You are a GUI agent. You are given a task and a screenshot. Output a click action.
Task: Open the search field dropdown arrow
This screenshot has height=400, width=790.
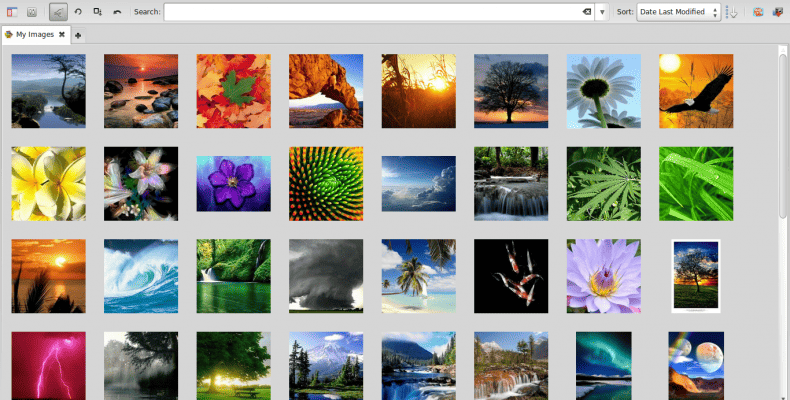coord(602,12)
